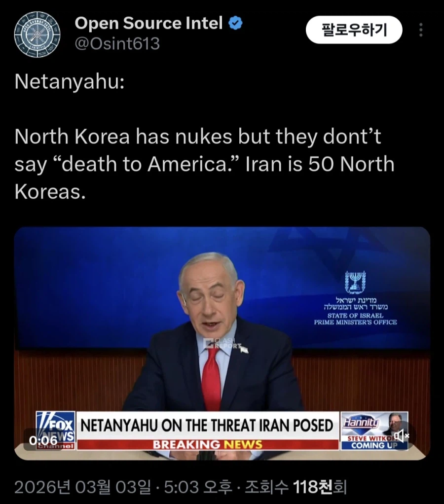The width and height of the screenshot is (444, 504).
Task: Open the @Osint613 handle link
Action: (117, 43)
